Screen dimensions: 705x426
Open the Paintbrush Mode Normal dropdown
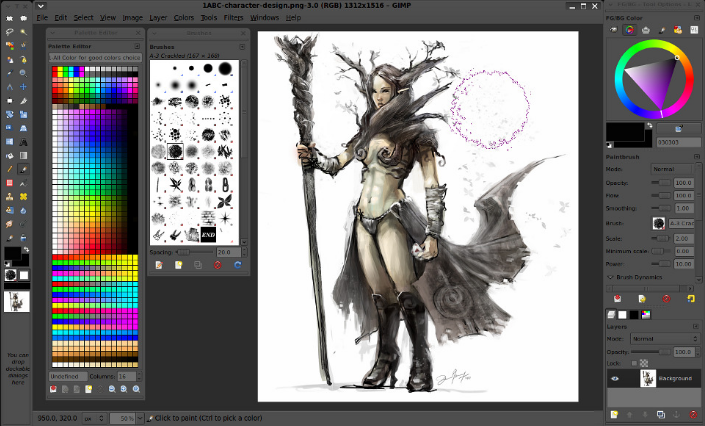(672, 169)
